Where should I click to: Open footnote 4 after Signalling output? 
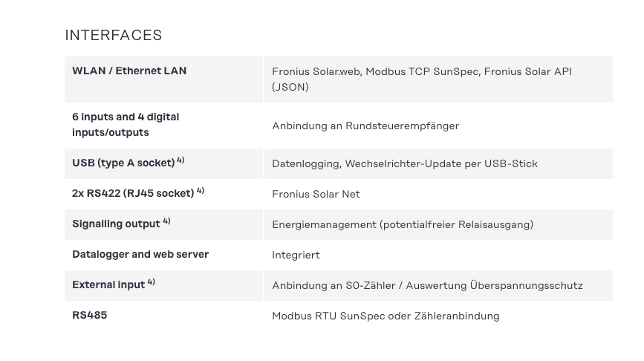coord(166,221)
